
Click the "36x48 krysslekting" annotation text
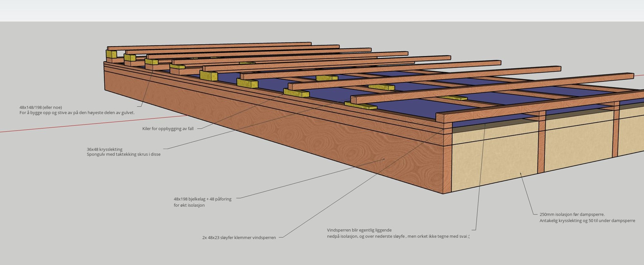[104, 149]
